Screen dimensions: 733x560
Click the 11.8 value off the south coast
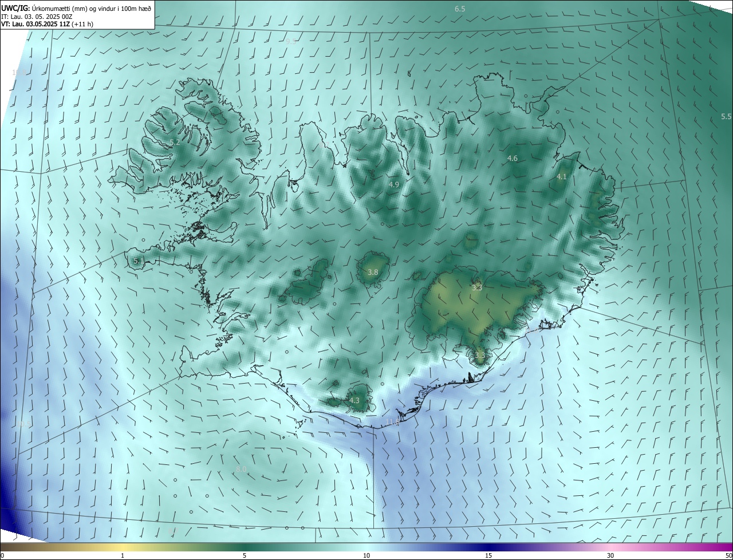[392, 422]
